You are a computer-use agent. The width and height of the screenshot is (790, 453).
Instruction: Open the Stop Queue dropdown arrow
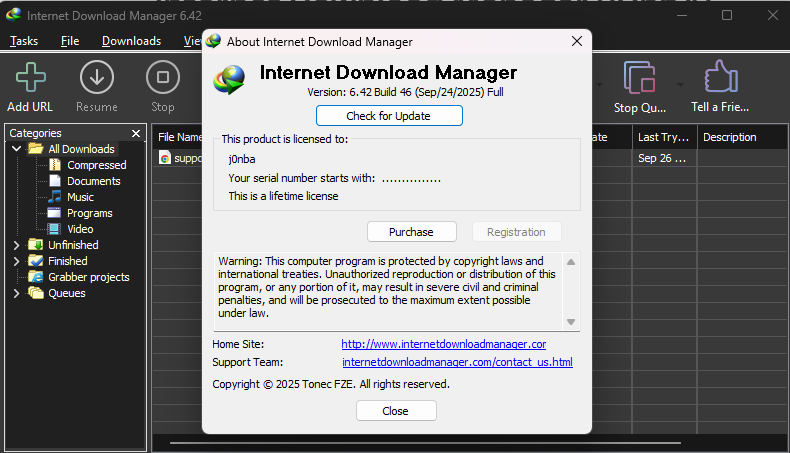680,85
